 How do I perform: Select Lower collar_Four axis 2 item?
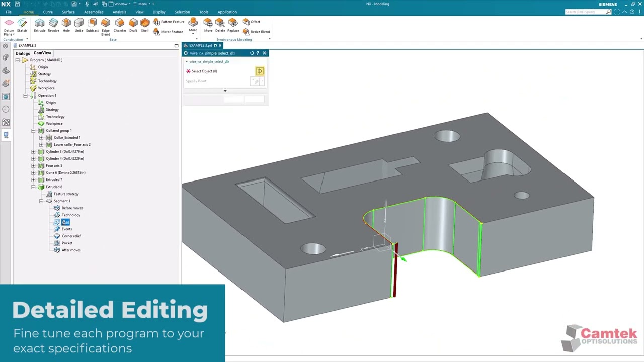(72, 145)
